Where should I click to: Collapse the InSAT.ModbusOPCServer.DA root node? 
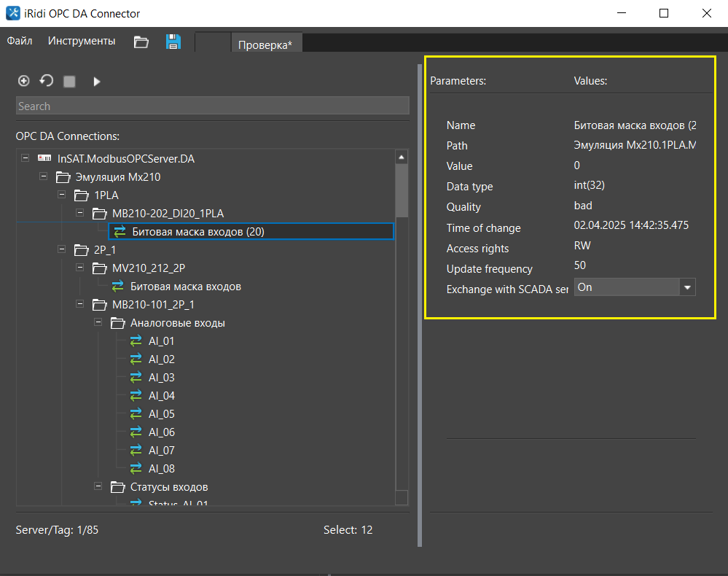pos(26,158)
